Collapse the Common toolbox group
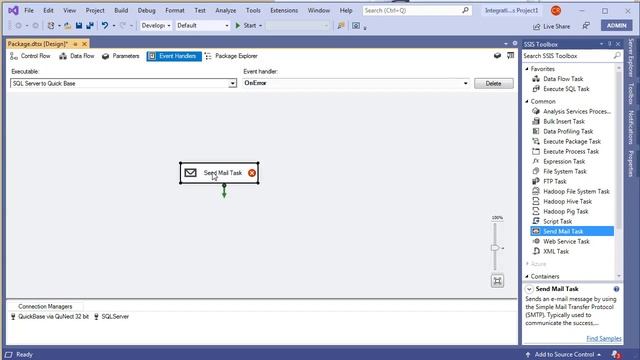This screenshot has width=640, height=360. coord(527,101)
